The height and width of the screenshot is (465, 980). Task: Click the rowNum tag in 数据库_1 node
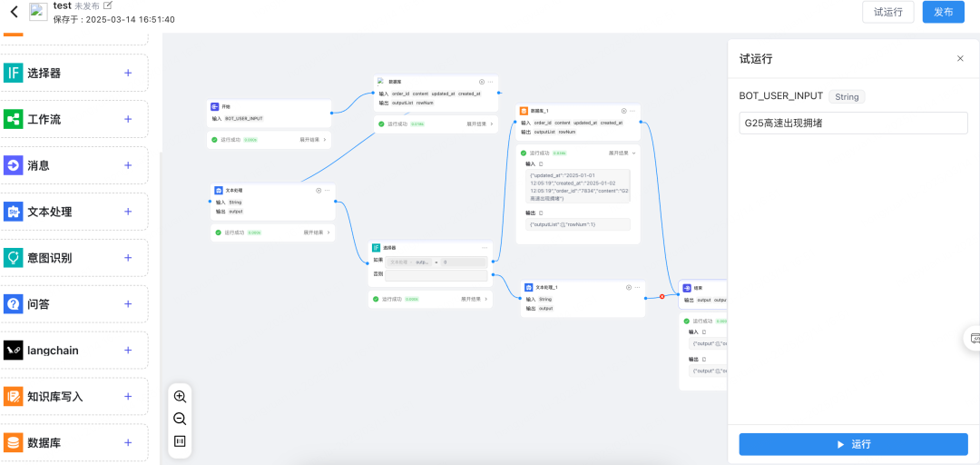coord(566,132)
